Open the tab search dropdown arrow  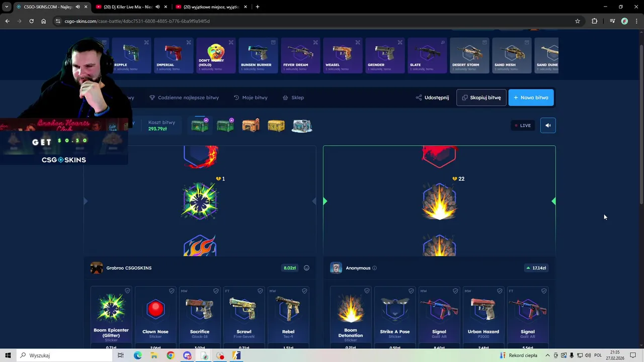pos(7,7)
